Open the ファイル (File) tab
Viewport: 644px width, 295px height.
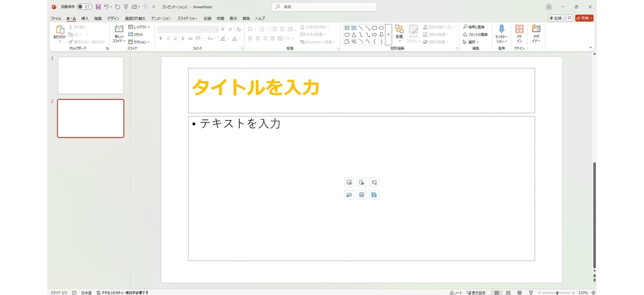tap(56, 19)
